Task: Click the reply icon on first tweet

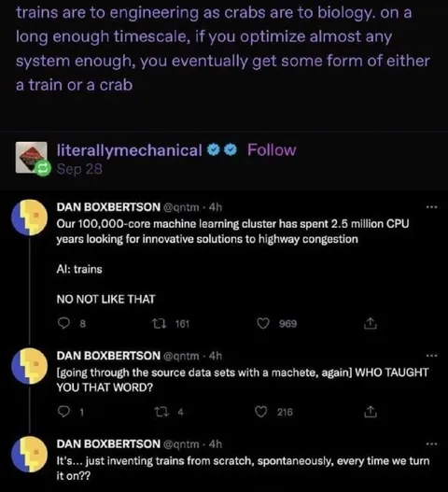Action: point(64,323)
